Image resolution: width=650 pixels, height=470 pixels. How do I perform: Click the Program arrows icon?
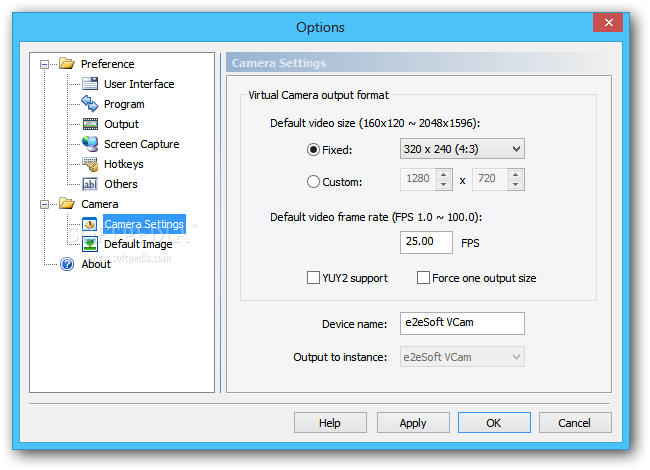(90, 104)
